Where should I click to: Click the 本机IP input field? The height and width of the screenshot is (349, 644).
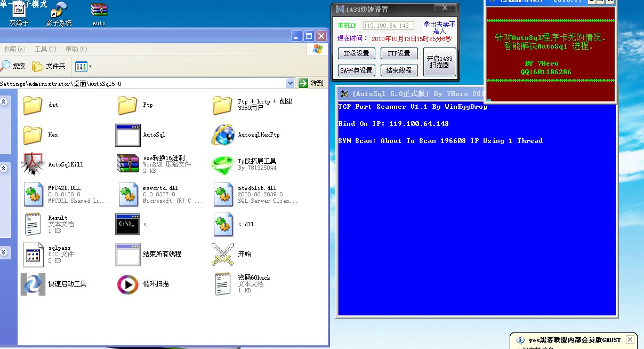pos(388,26)
